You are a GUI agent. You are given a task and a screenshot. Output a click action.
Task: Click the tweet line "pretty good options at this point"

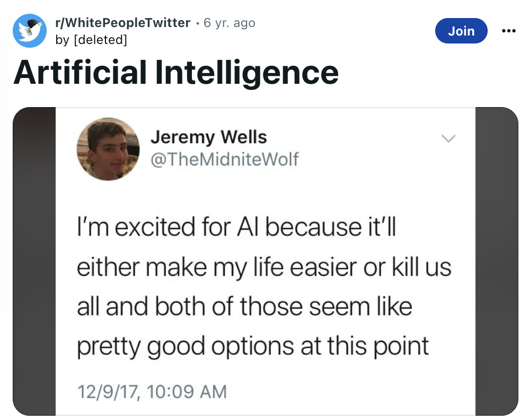tap(253, 346)
